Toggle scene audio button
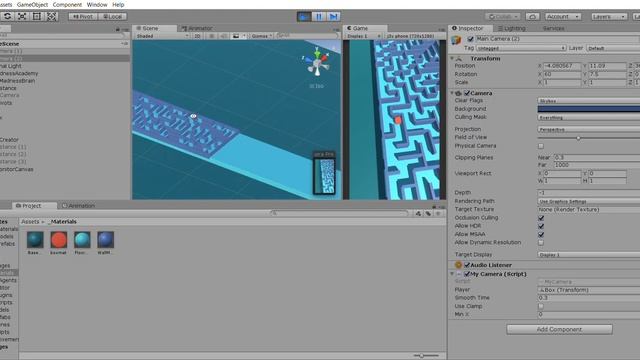Screen dimensions: 640x360 click(x=223, y=36)
